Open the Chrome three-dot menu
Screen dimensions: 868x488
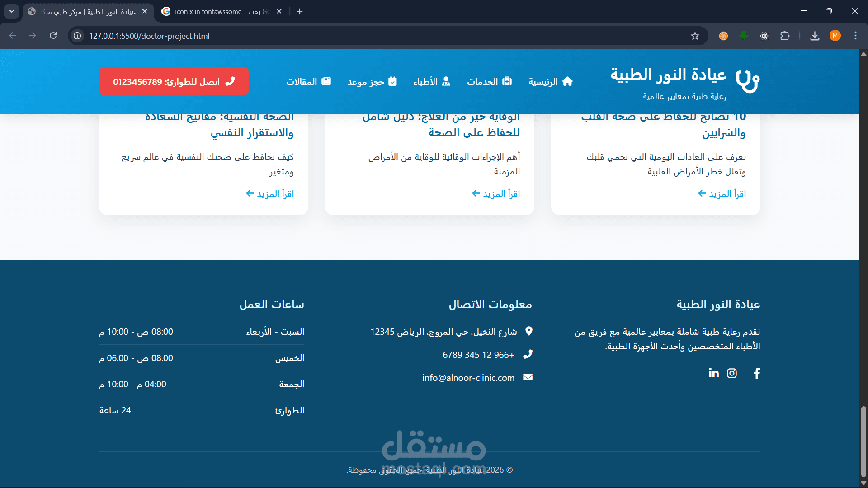855,36
